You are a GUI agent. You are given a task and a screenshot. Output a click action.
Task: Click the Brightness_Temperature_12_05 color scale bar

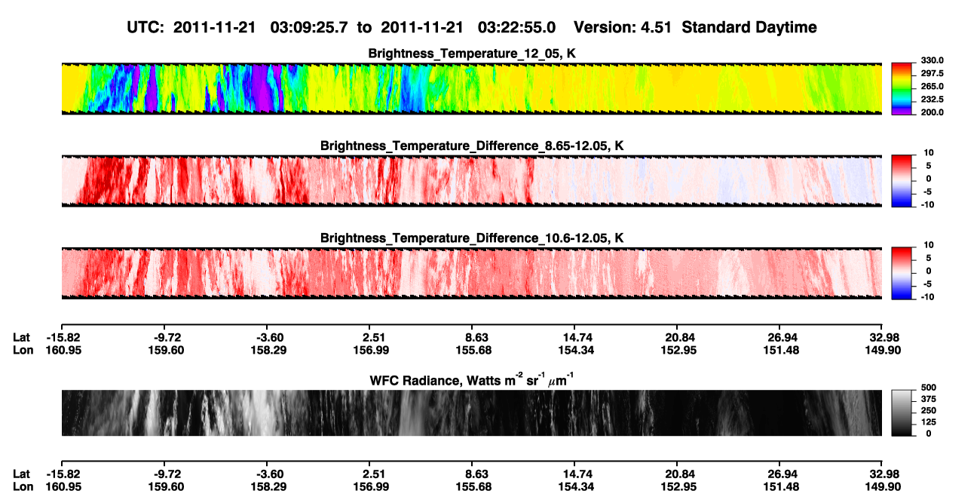(x=902, y=88)
